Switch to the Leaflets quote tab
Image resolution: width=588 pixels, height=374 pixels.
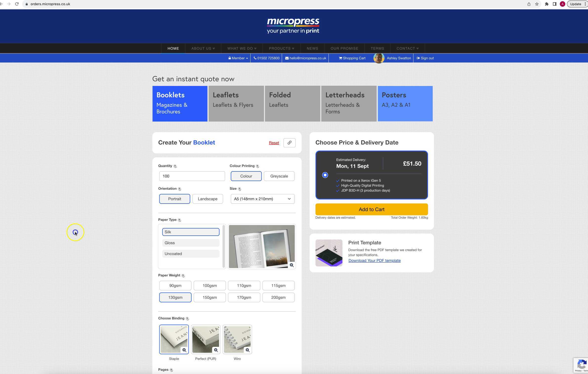coord(236,104)
